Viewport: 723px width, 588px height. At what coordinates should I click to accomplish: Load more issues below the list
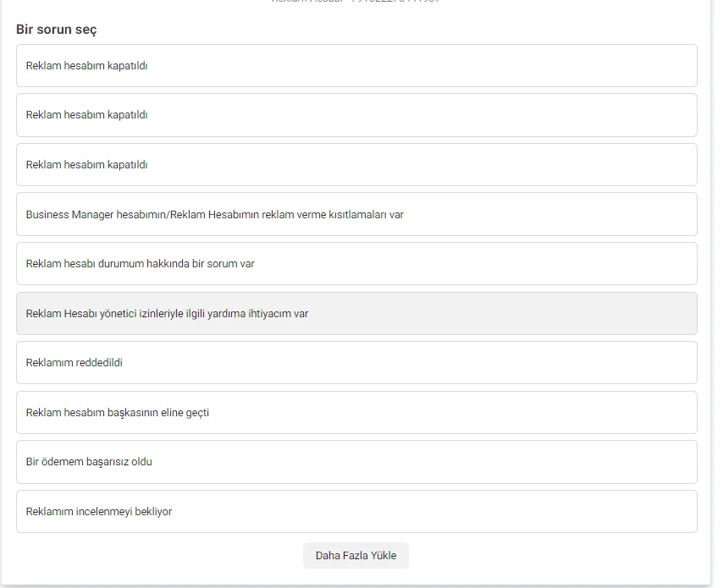(356, 556)
